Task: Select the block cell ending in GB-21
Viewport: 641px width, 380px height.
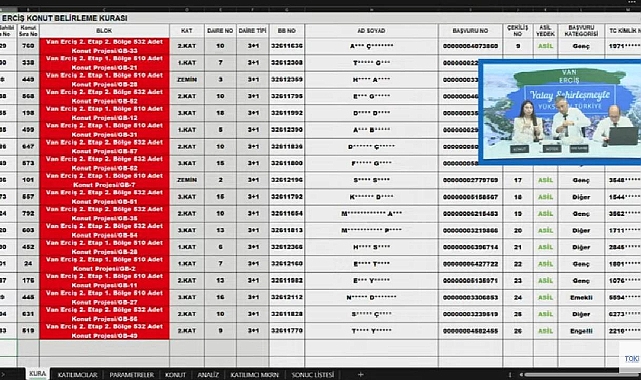Action: coord(104,63)
